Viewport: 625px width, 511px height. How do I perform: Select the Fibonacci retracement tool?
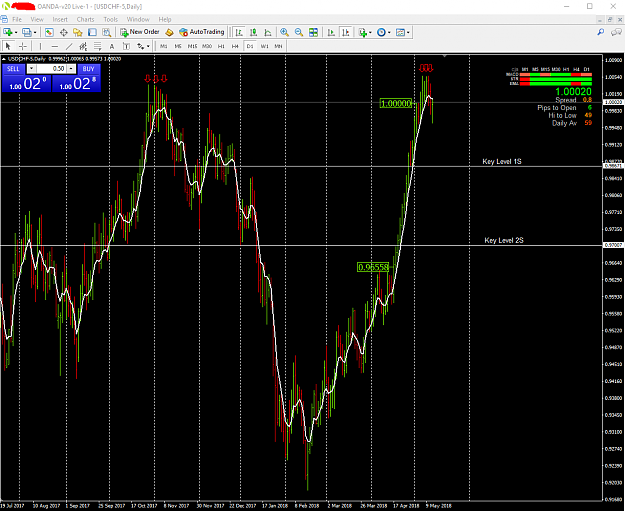click(97, 46)
